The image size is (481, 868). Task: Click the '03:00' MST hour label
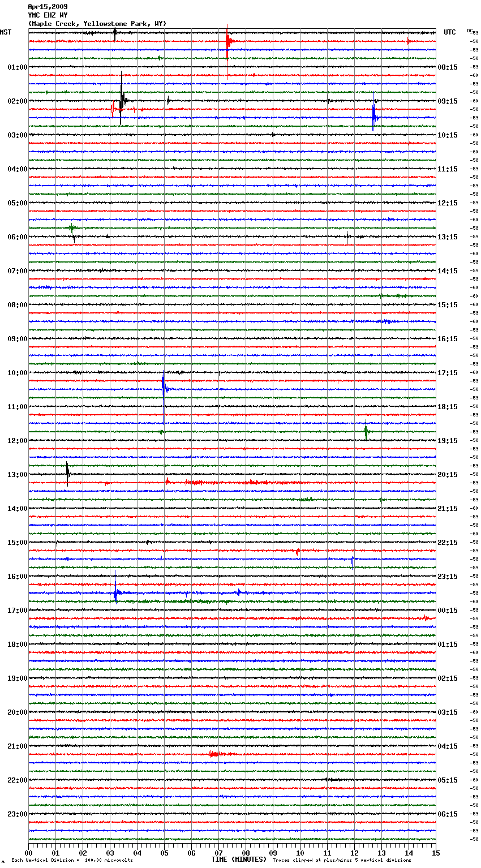pyautogui.click(x=18, y=135)
